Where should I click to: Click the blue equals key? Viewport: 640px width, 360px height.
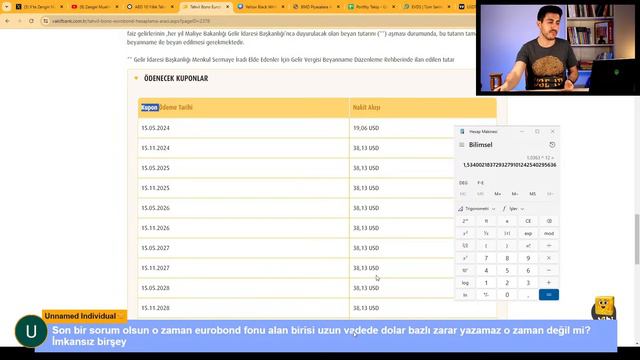tap(549, 295)
